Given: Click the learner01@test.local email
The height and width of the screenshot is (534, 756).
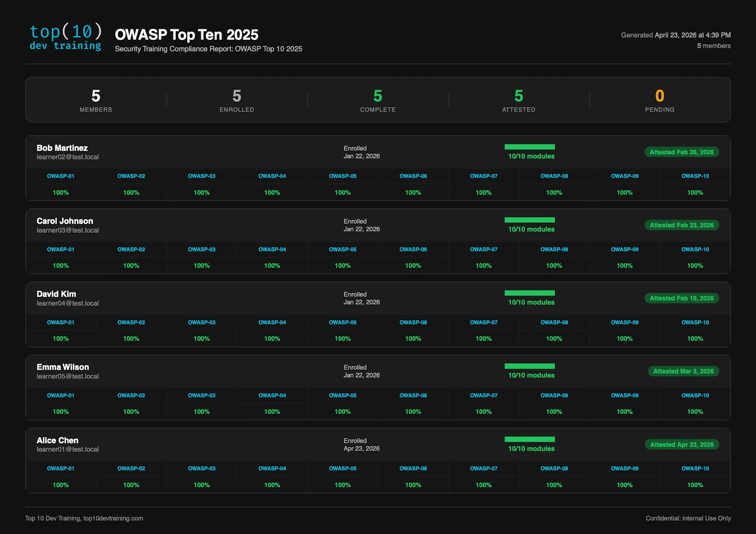Looking at the screenshot, I should [x=68, y=449].
